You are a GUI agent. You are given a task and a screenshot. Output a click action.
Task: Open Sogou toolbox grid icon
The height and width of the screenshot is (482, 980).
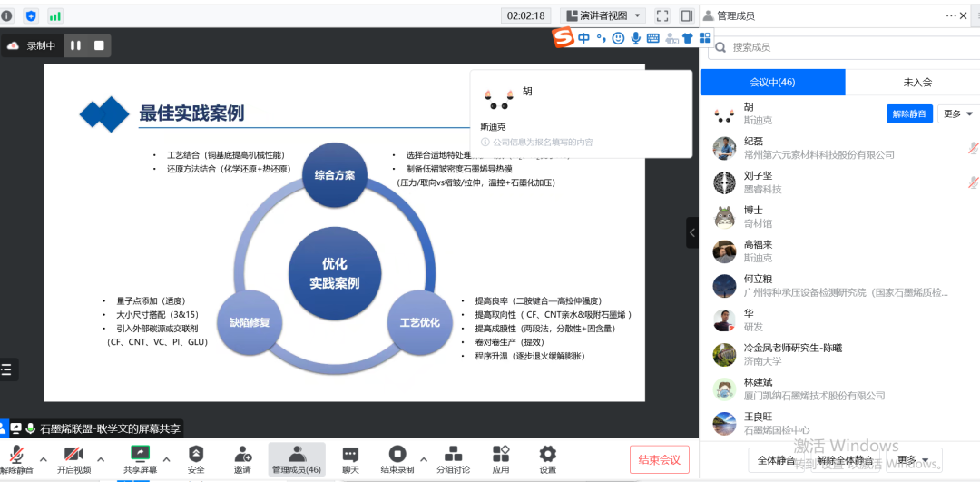point(705,37)
